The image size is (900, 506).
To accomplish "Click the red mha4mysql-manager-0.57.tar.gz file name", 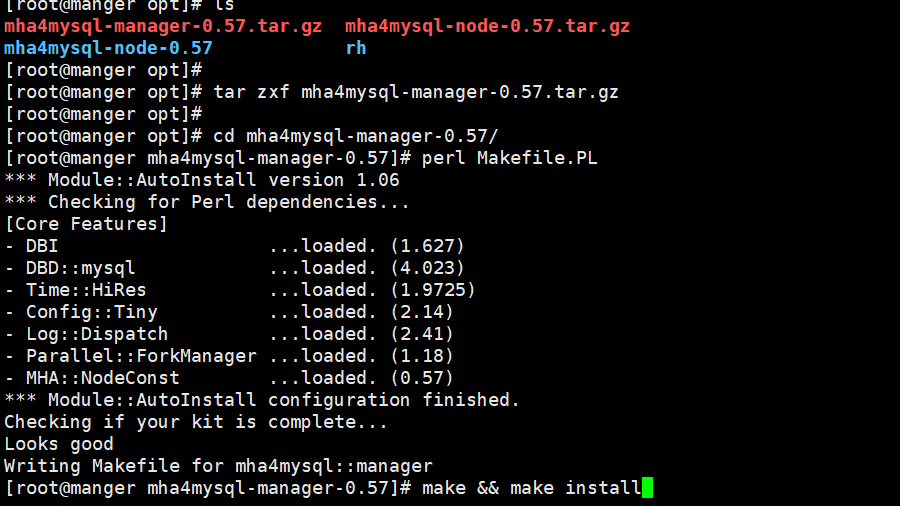I will pyautogui.click(x=163, y=26).
